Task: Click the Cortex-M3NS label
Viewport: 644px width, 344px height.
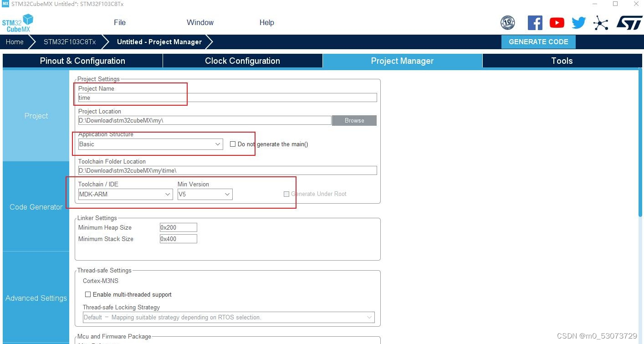Action: pos(101,281)
